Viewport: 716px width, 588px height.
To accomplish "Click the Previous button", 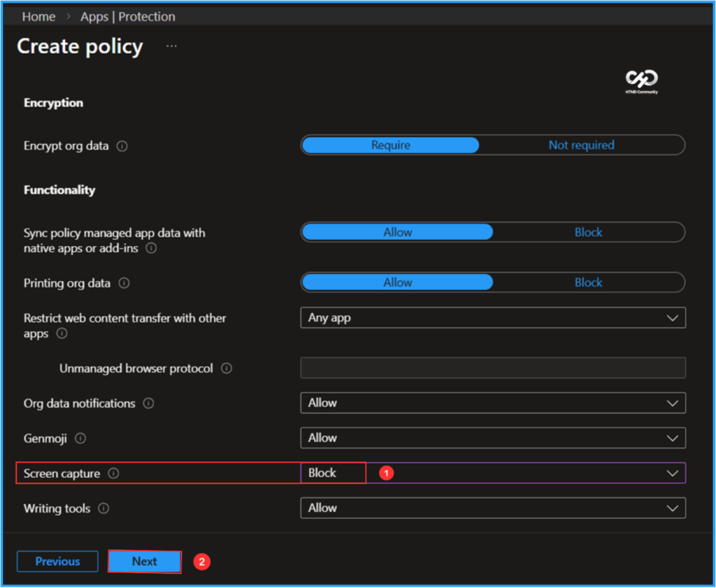I will point(57,561).
